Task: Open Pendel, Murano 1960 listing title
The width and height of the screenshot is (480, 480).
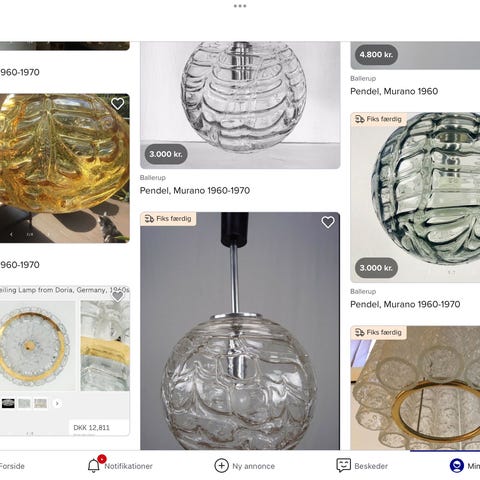Action: 394,91
